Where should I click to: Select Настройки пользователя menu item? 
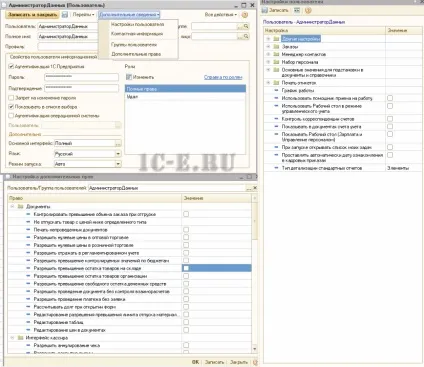(x=137, y=24)
